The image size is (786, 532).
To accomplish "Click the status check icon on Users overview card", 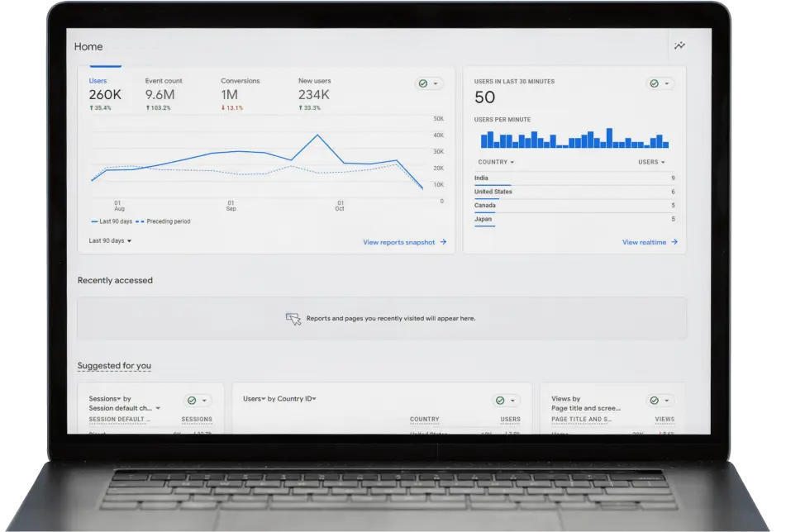I will [423, 83].
